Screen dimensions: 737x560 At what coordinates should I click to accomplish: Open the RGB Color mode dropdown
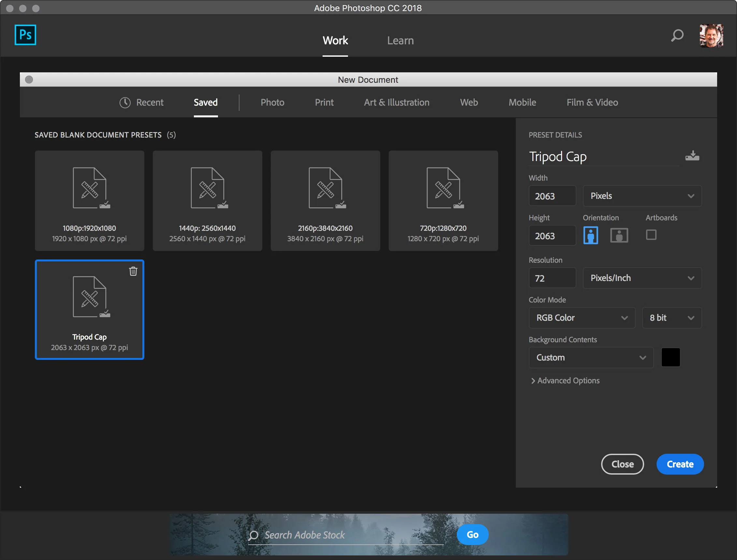click(582, 318)
